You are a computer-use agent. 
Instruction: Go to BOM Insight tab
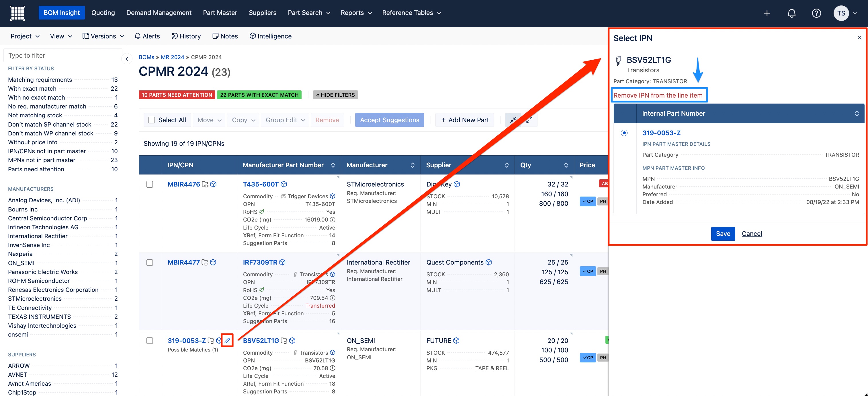tap(62, 13)
